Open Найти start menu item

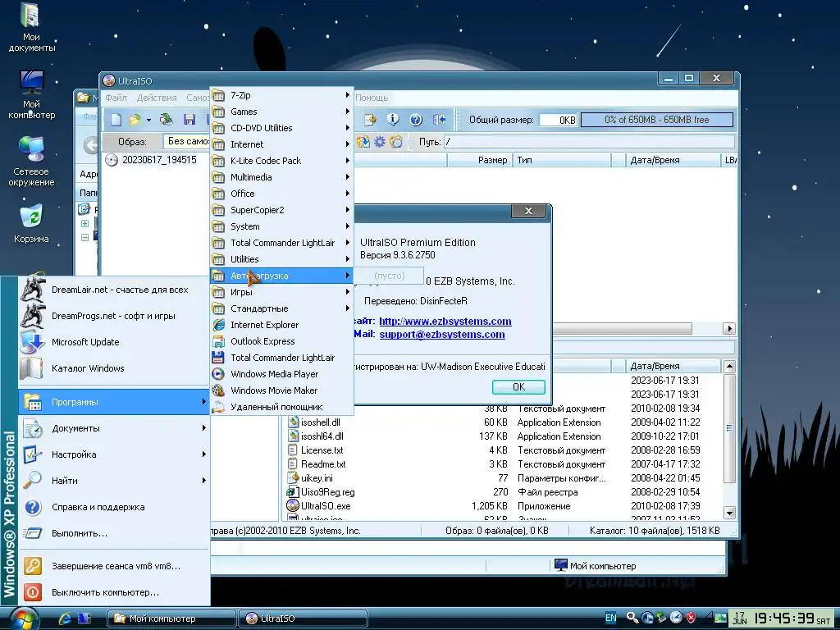(x=113, y=481)
